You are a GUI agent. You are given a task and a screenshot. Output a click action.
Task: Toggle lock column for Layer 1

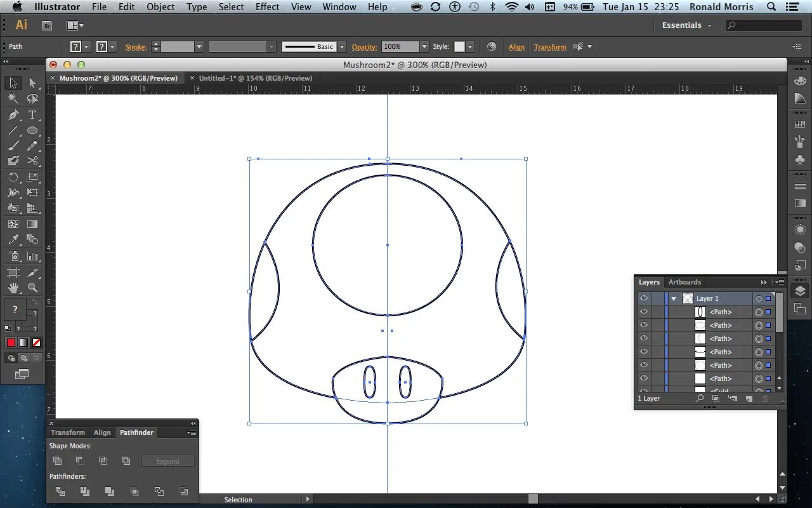[657, 298]
